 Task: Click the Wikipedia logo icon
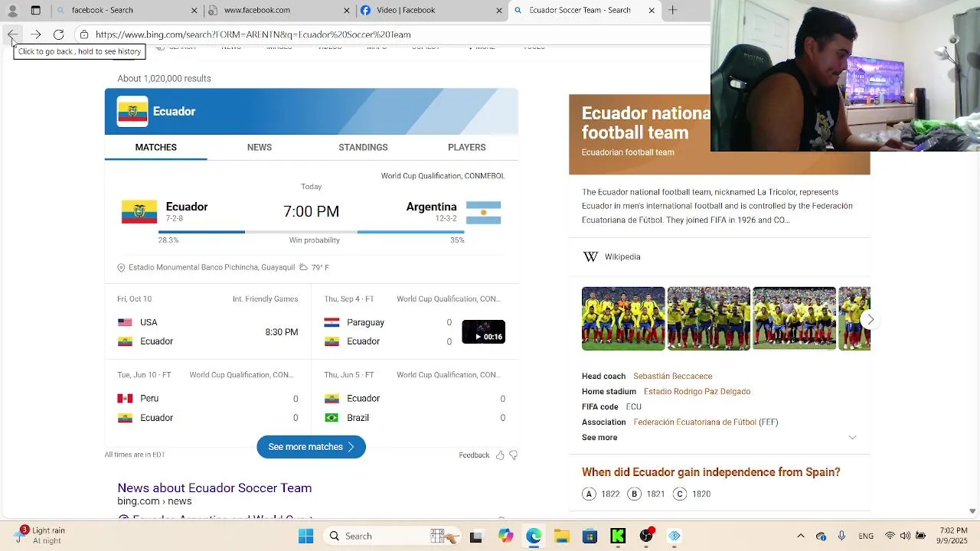(x=590, y=257)
